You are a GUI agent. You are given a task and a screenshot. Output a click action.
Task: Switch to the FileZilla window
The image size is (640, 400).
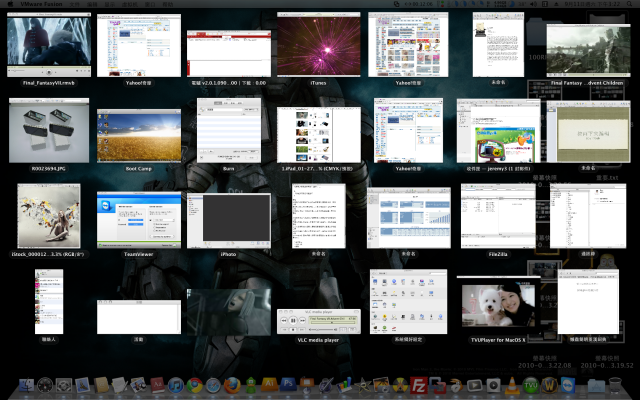[498, 216]
